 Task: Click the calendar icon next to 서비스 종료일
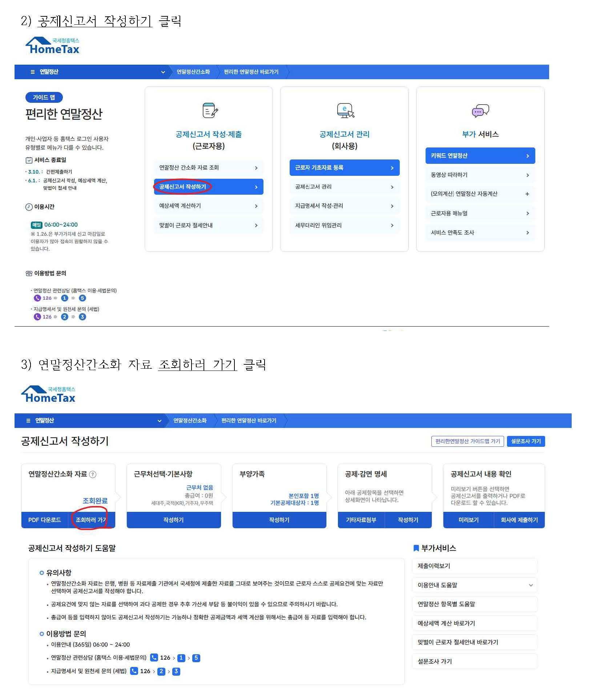(29, 160)
